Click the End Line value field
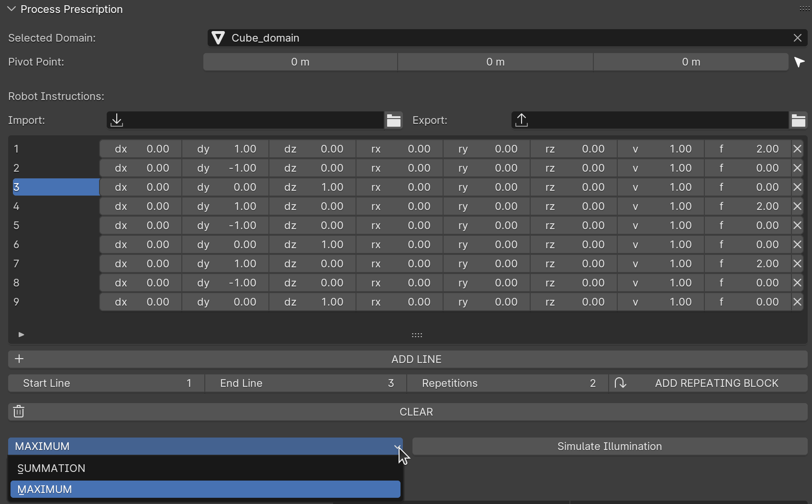 [x=306, y=383]
